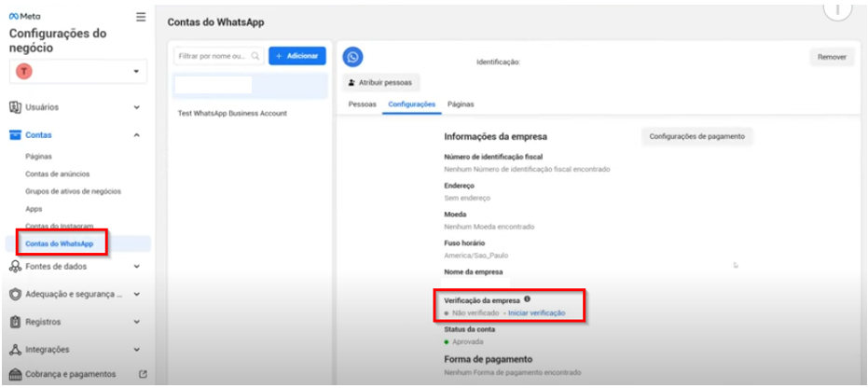Click the Adequação e segurança shield icon
Viewport: 868px width, 388px height.
pyautogui.click(x=16, y=295)
